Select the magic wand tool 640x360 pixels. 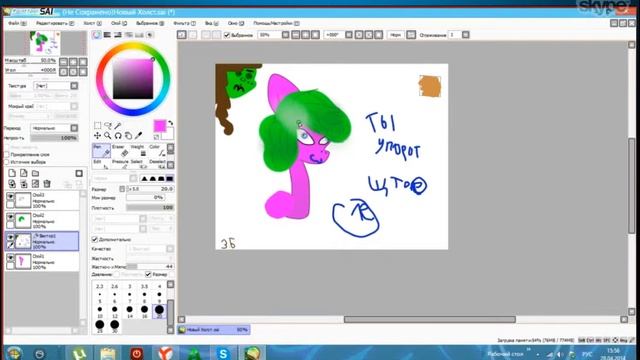(118, 125)
